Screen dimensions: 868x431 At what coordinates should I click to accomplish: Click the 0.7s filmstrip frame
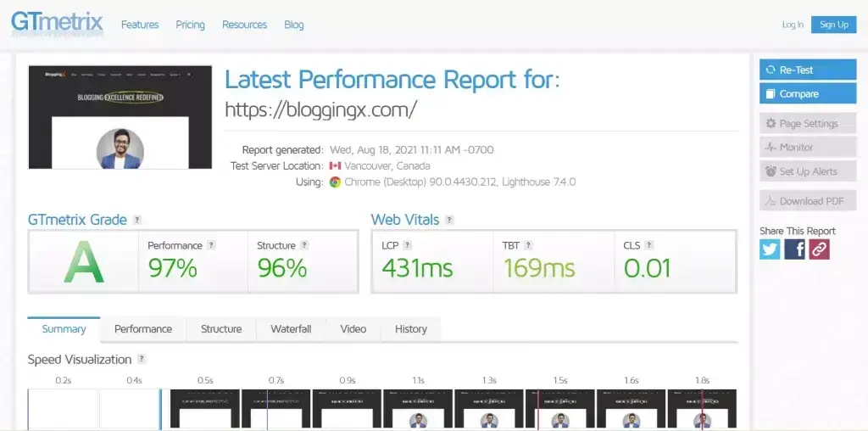[x=276, y=409]
